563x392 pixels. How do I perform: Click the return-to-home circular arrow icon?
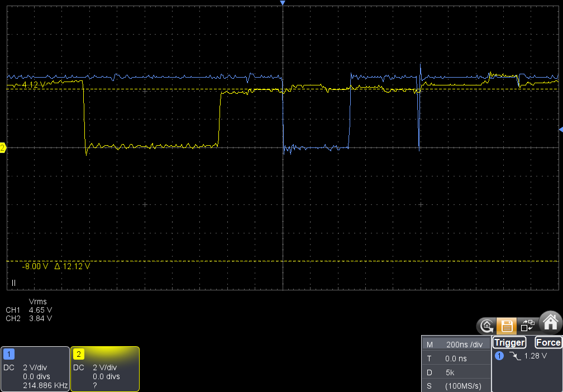click(486, 325)
